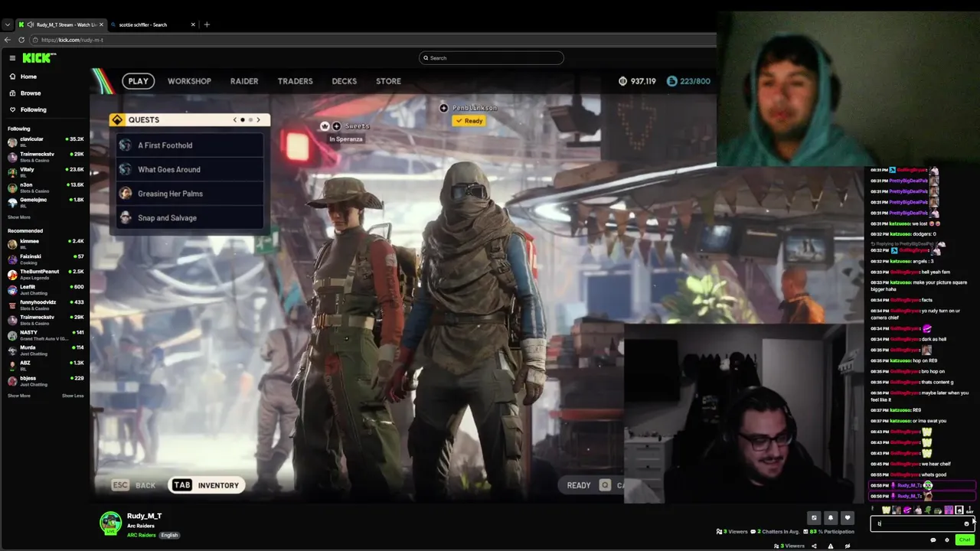980x551 pixels.
Task: Share the stream with share icon
Action: pyautogui.click(x=814, y=546)
